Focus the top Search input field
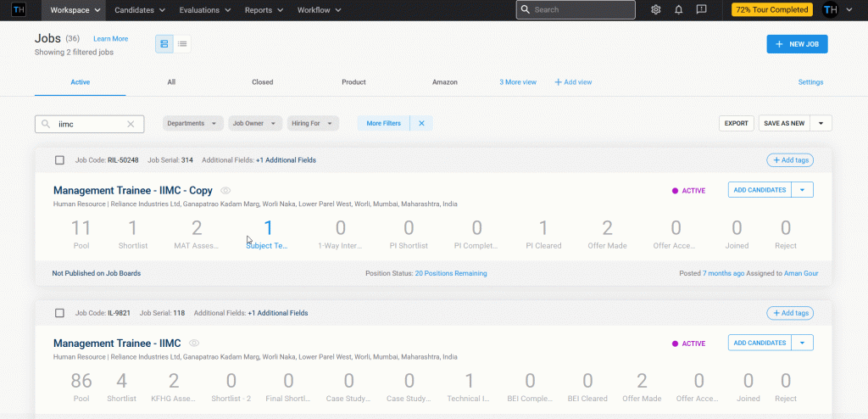 click(576, 10)
